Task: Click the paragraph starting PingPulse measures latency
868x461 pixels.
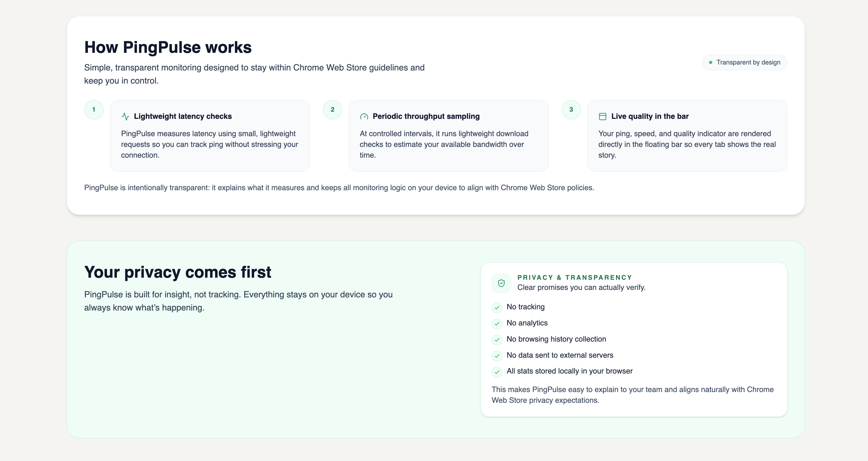Action: click(210, 144)
